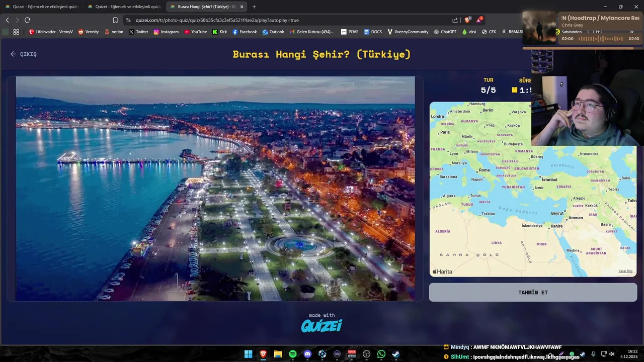This screenshot has height=362, width=644.
Task: Click the Quizei logo in the footer
Action: 321,326
